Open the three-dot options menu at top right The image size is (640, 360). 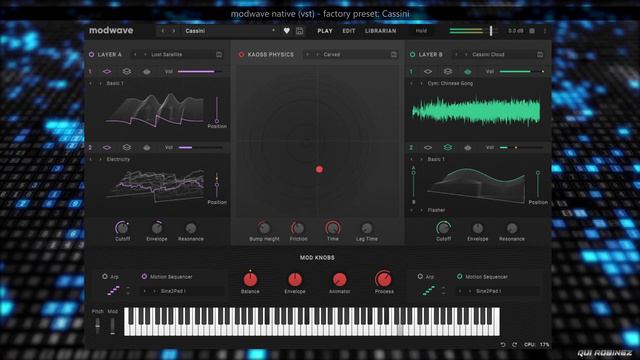pos(544,31)
